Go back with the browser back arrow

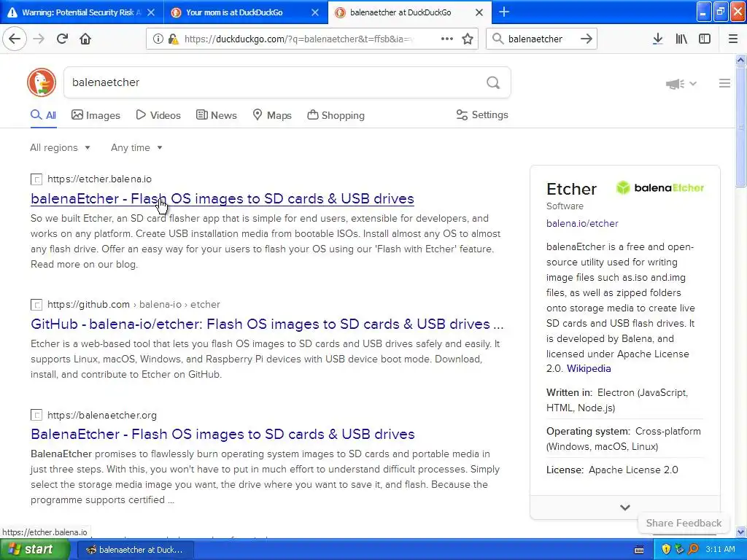[x=15, y=39]
